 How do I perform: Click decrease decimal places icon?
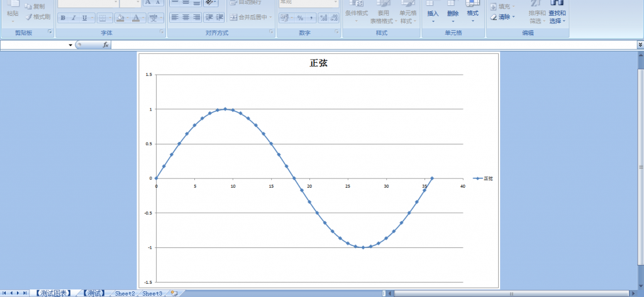pyautogui.click(x=334, y=18)
